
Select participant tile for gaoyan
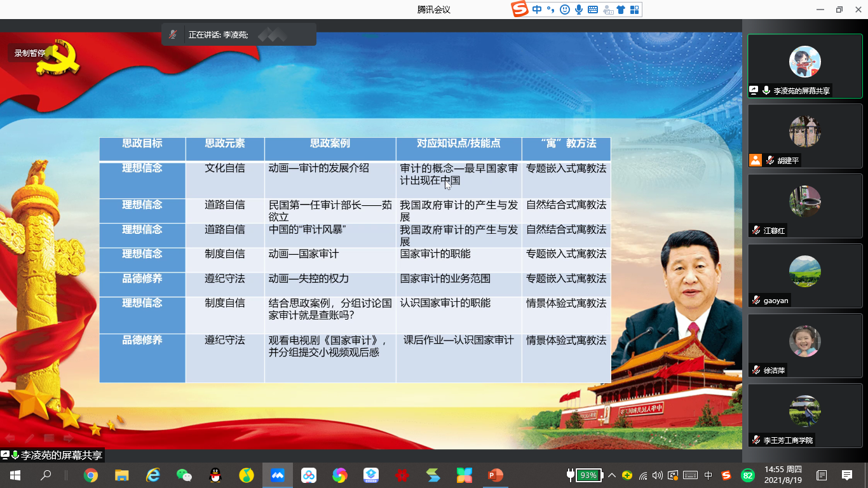point(804,276)
